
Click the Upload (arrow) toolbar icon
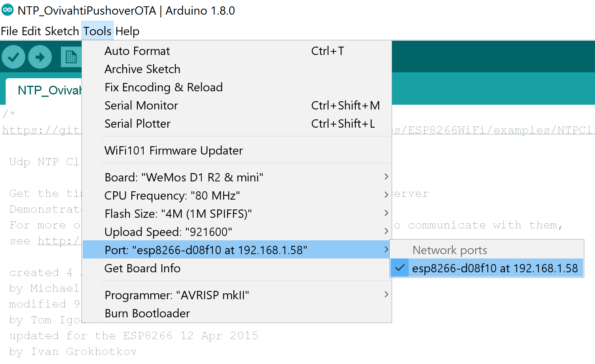(39, 57)
